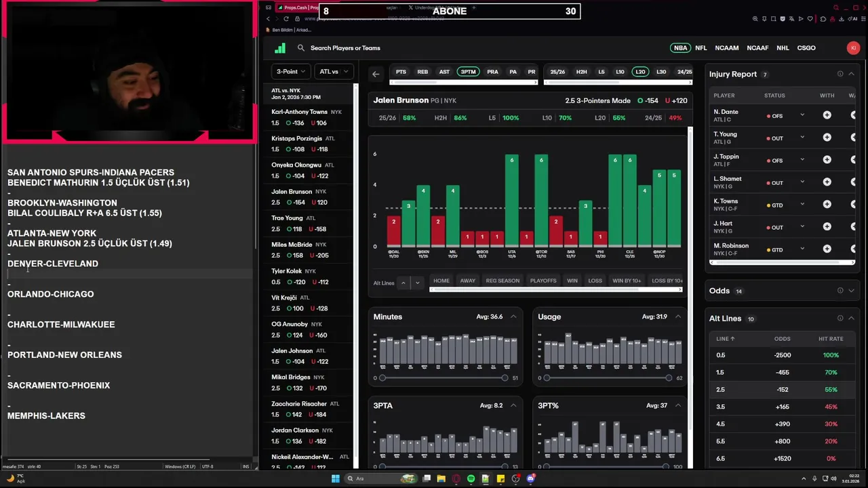This screenshot has height=488, width=868.
Task: Expand the Odds panel
Action: pyautogui.click(x=852, y=291)
